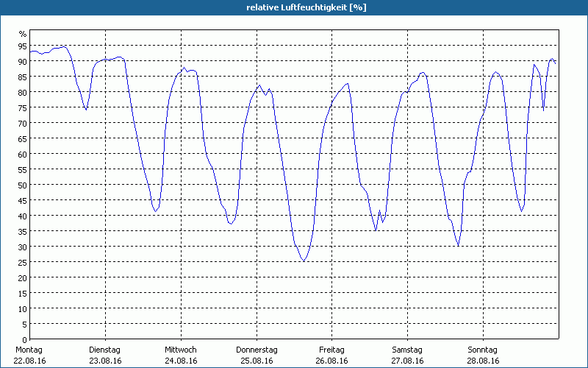Click the date '22.08.16'
Screen dimensions: 588x368
(29, 361)
